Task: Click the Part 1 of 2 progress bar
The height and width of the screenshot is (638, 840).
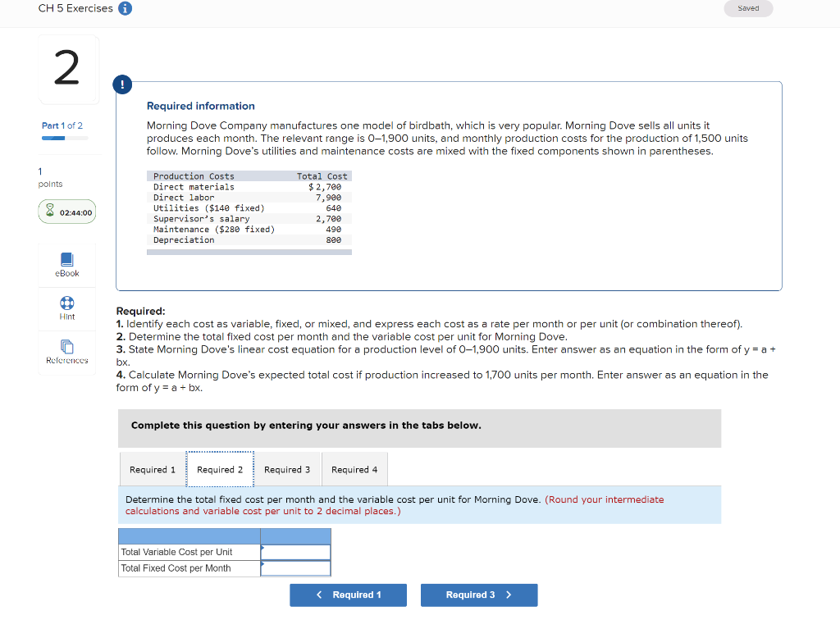Action: 65,139
